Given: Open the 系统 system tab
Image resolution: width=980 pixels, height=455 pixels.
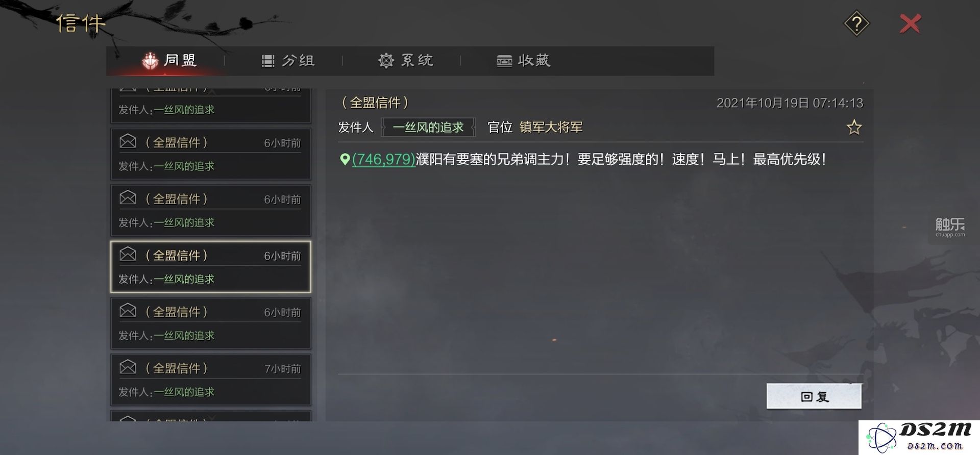Looking at the screenshot, I should [406, 61].
